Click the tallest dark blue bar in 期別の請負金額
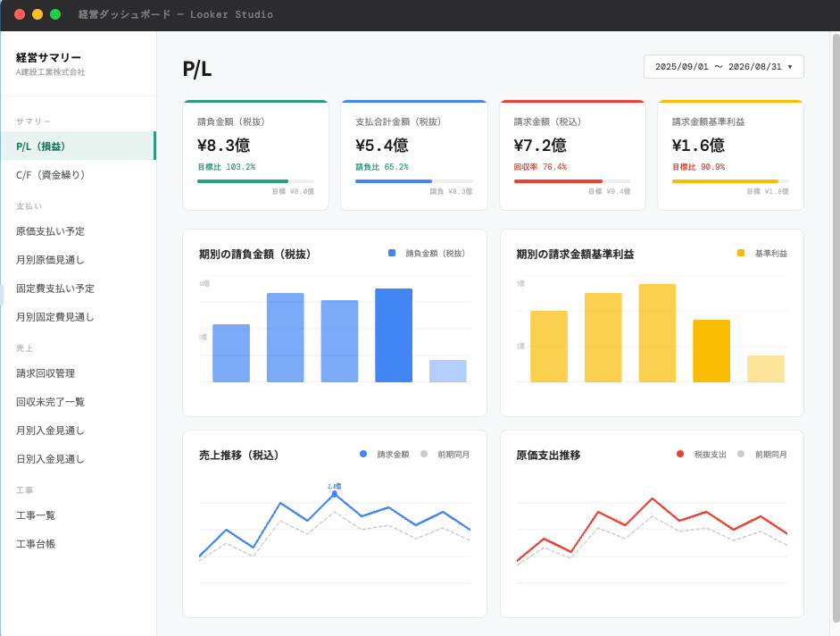 (x=394, y=335)
